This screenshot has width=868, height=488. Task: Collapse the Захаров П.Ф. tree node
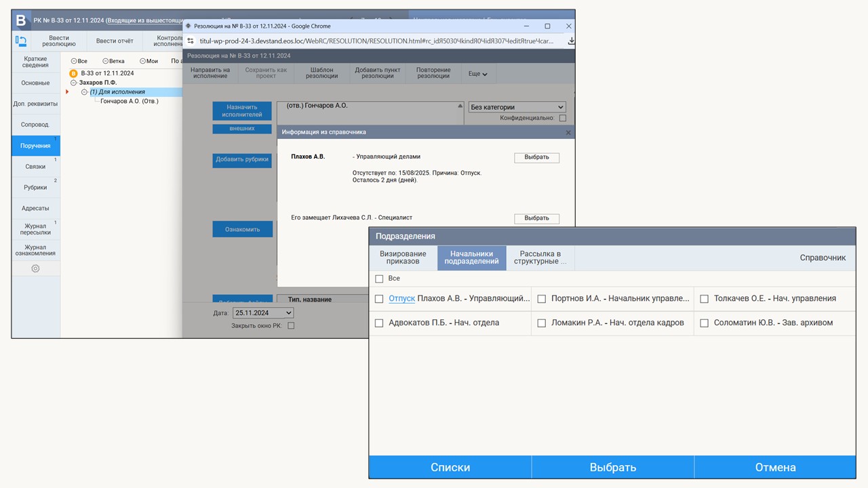(73, 83)
